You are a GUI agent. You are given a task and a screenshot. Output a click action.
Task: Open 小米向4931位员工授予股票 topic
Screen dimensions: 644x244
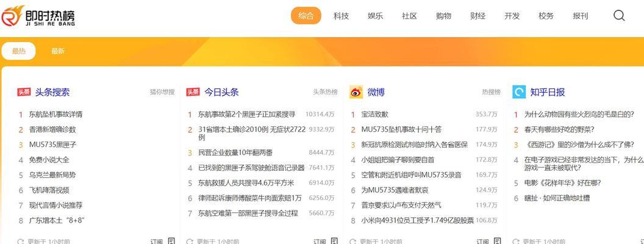click(x=417, y=221)
